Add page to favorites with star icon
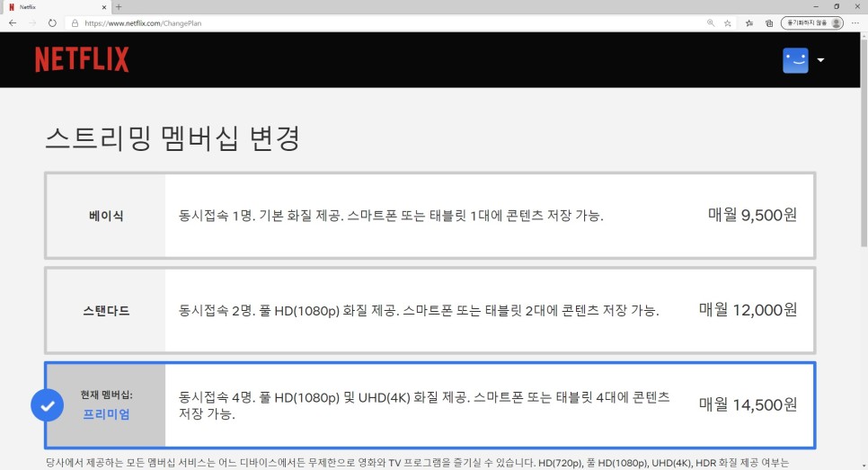Screen dimensions: 868x470 pos(728,23)
